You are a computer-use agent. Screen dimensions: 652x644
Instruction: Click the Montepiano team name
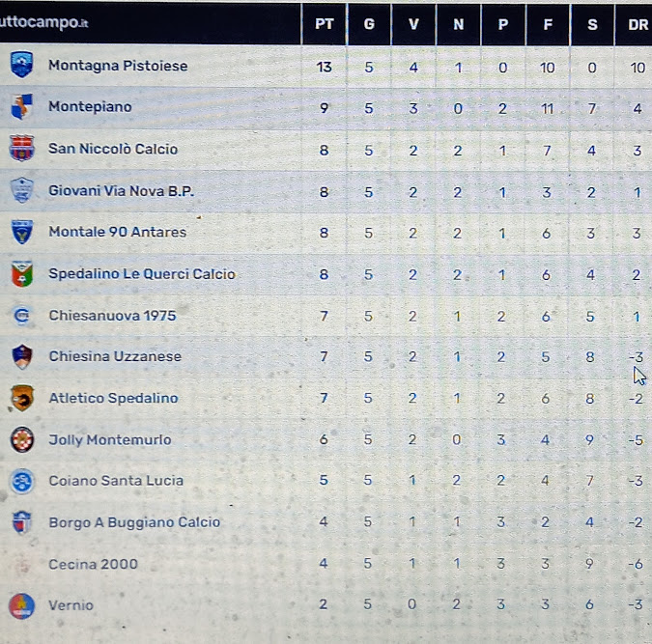click(90, 107)
